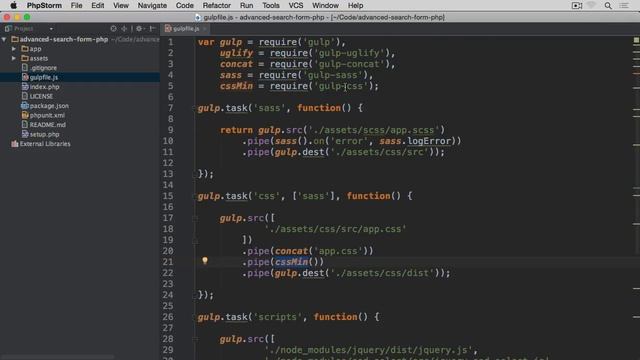The height and width of the screenshot is (360, 640).
Task: Click the 'scripts' task name on line 26
Action: point(278,317)
